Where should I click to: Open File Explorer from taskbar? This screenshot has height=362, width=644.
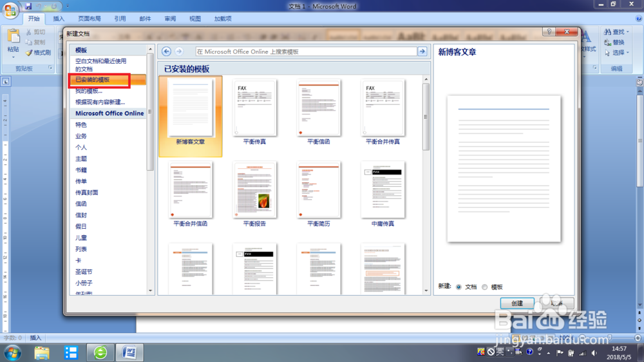click(x=41, y=352)
